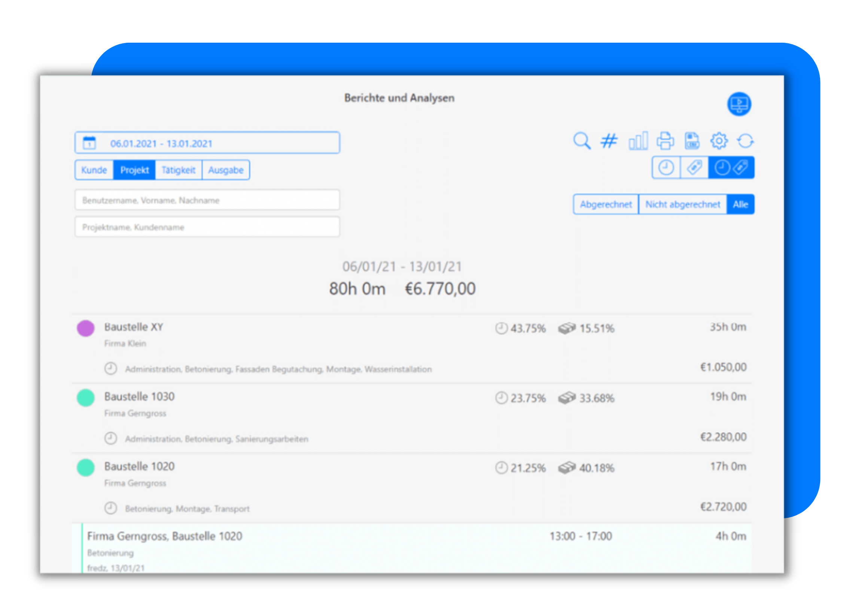
Task: Expand the Baustelle 1030 project row
Action: (x=139, y=397)
